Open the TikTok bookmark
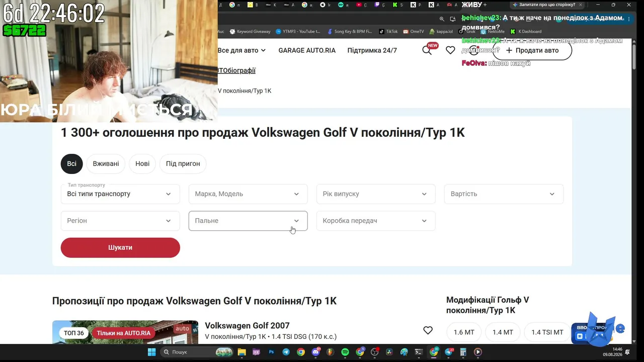644x362 pixels. (388, 31)
